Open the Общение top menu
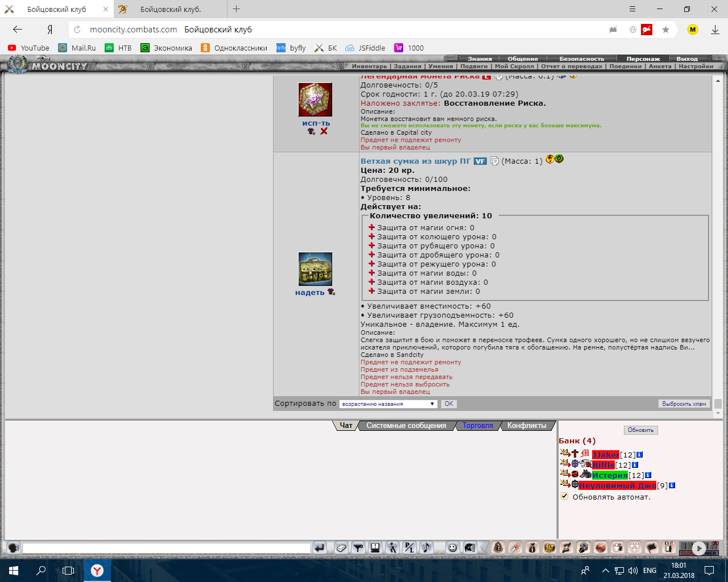This screenshot has width=728, height=582. [x=523, y=59]
